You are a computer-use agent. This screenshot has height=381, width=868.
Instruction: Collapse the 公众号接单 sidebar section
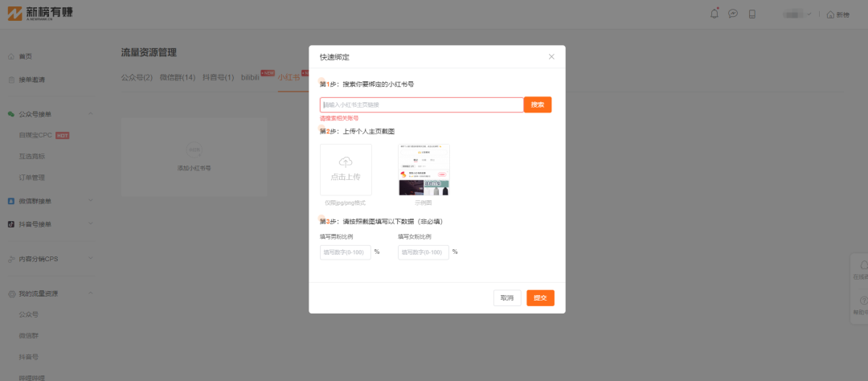(90, 114)
